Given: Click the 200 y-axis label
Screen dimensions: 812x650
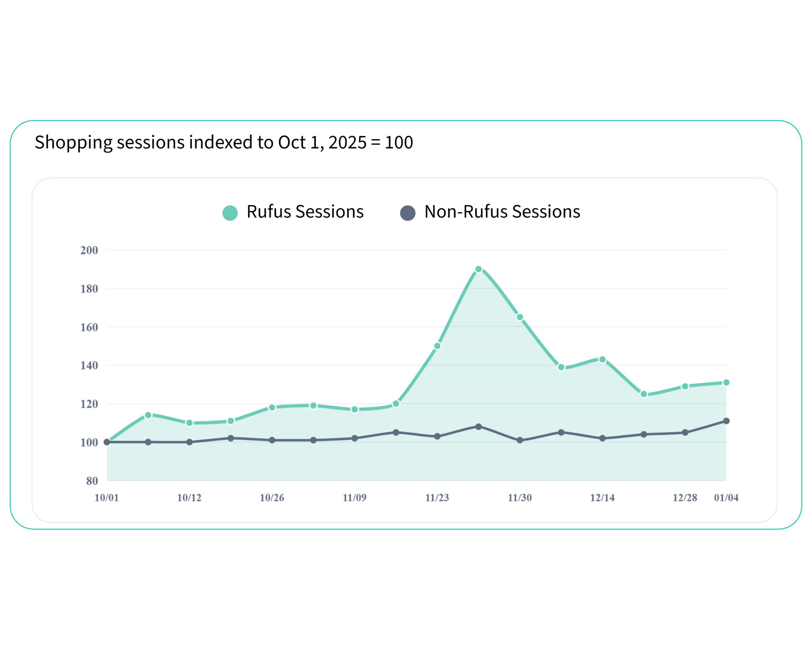Looking at the screenshot, I should coord(89,250).
